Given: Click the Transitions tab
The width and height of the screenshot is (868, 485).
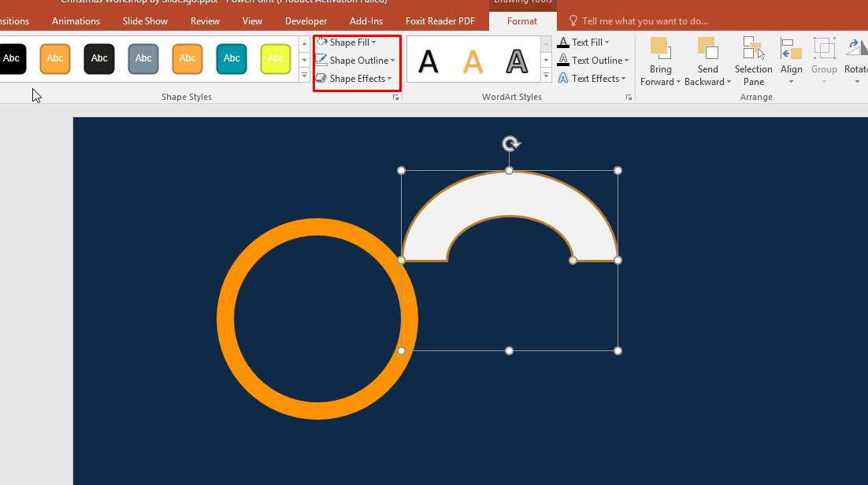Looking at the screenshot, I should pos(15,21).
